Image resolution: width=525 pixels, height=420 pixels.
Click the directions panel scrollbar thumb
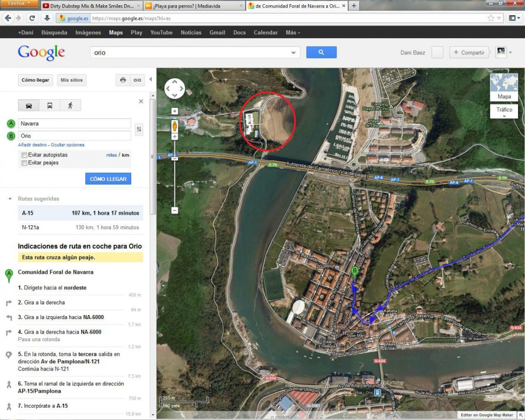pos(153,157)
